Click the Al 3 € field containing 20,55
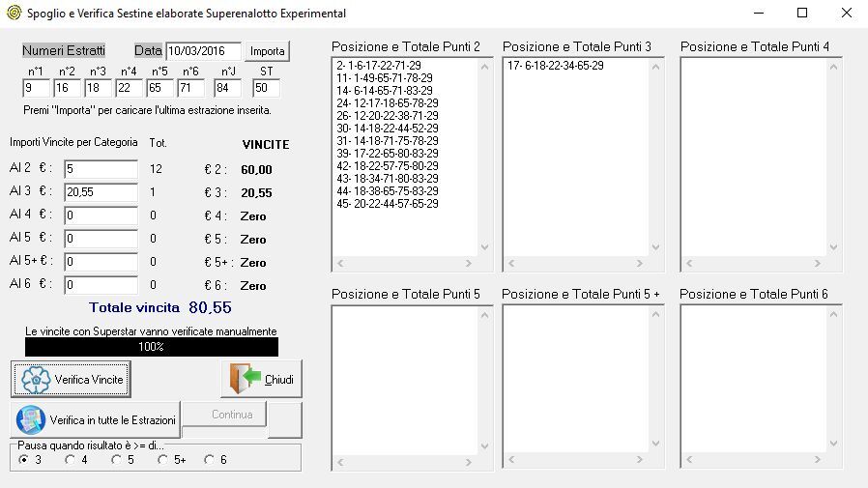 (x=101, y=192)
